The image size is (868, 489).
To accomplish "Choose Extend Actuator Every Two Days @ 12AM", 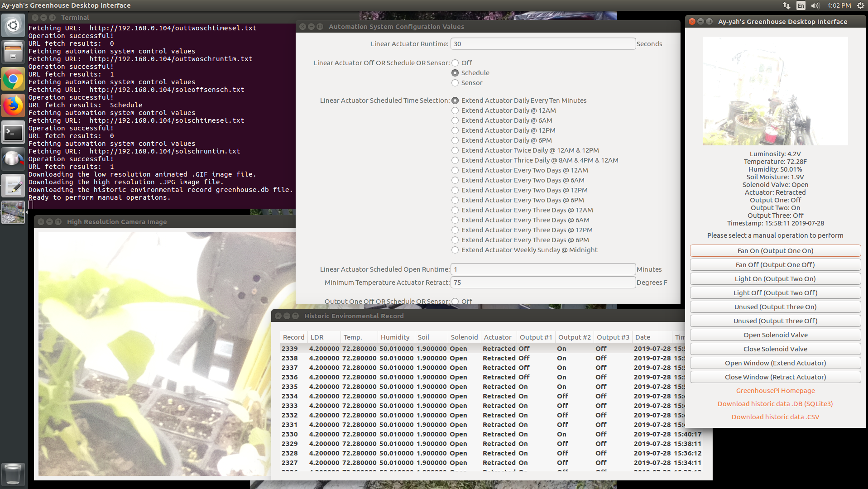I will [x=455, y=170].
